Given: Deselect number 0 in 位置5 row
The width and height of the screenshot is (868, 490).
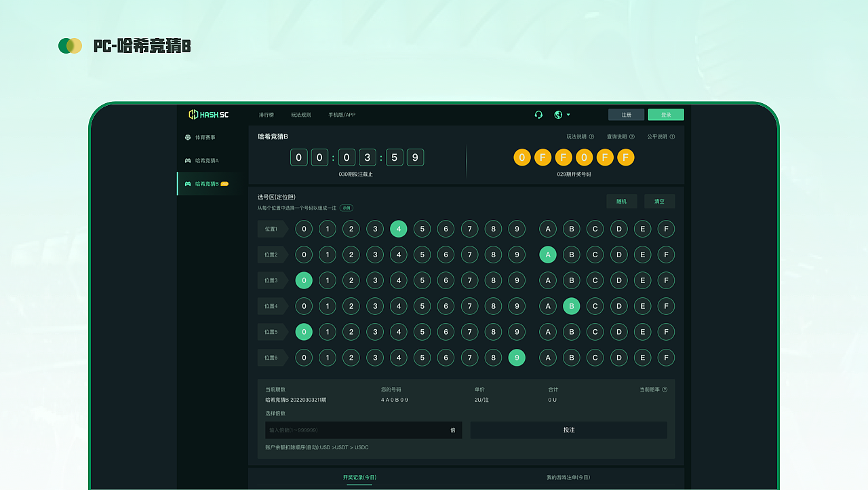Looking at the screenshot, I should pos(304,332).
